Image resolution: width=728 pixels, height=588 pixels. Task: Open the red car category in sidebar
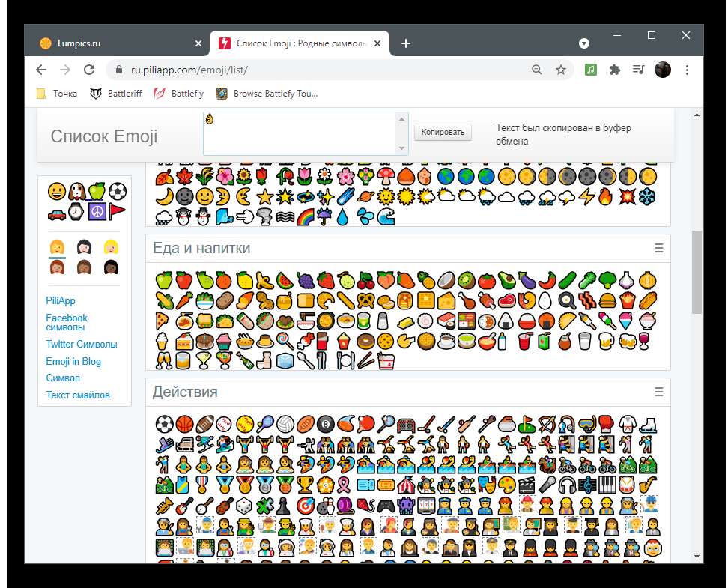(x=56, y=212)
